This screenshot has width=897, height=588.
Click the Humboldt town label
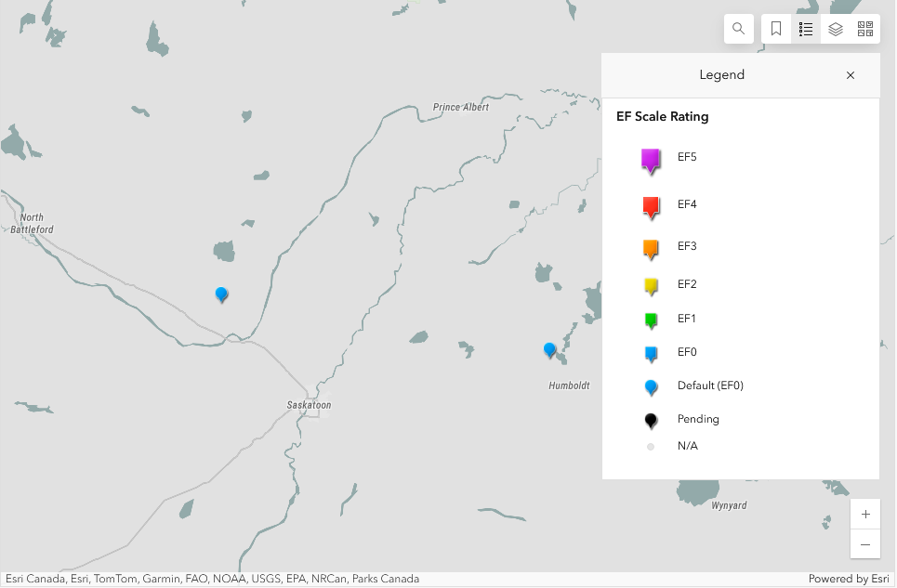point(569,385)
